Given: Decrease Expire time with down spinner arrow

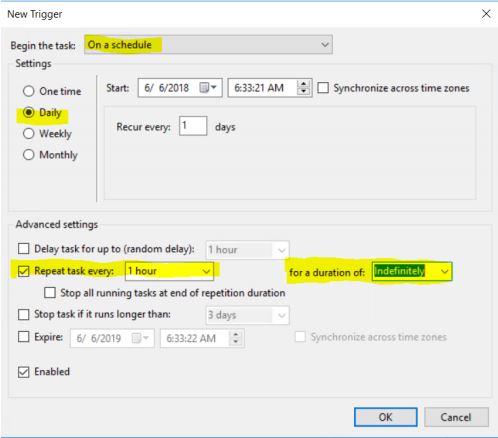Looking at the screenshot, I should (236, 342).
